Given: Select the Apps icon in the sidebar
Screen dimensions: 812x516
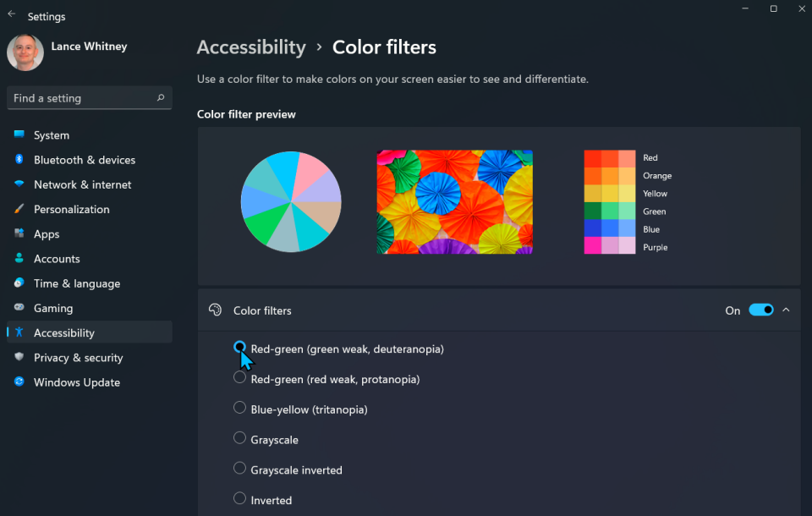Looking at the screenshot, I should tap(19, 233).
